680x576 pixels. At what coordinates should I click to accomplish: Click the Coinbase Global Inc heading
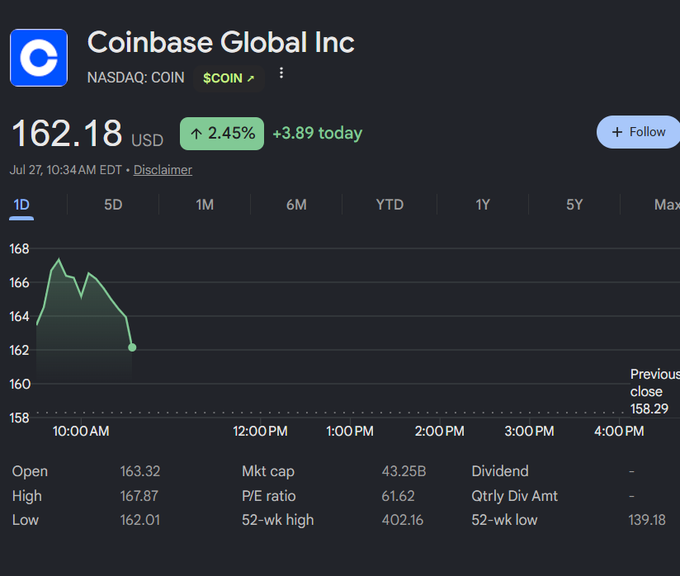coord(221,42)
